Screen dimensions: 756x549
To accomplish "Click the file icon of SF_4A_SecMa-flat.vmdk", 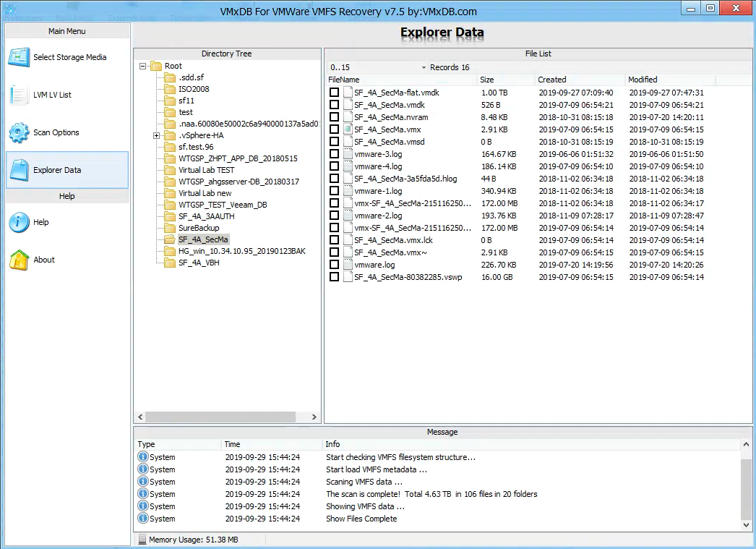I will 348,92.
